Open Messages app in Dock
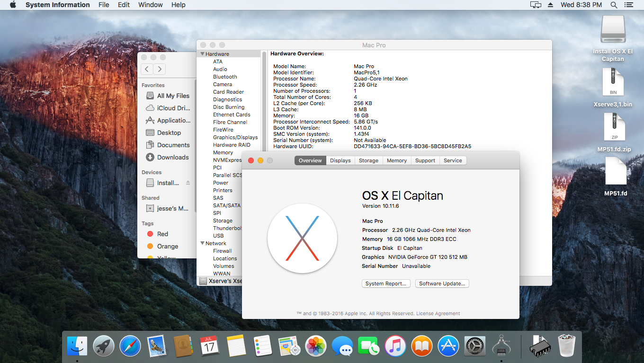The height and width of the screenshot is (363, 644). click(x=342, y=346)
